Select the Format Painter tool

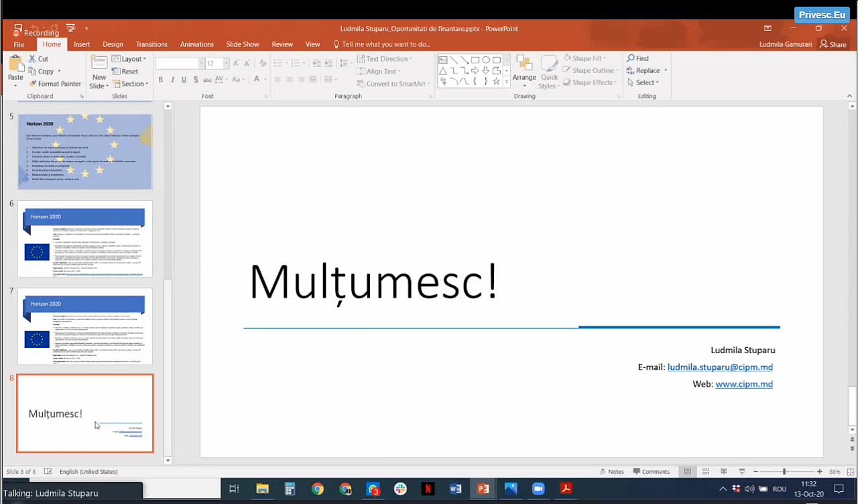pos(54,84)
